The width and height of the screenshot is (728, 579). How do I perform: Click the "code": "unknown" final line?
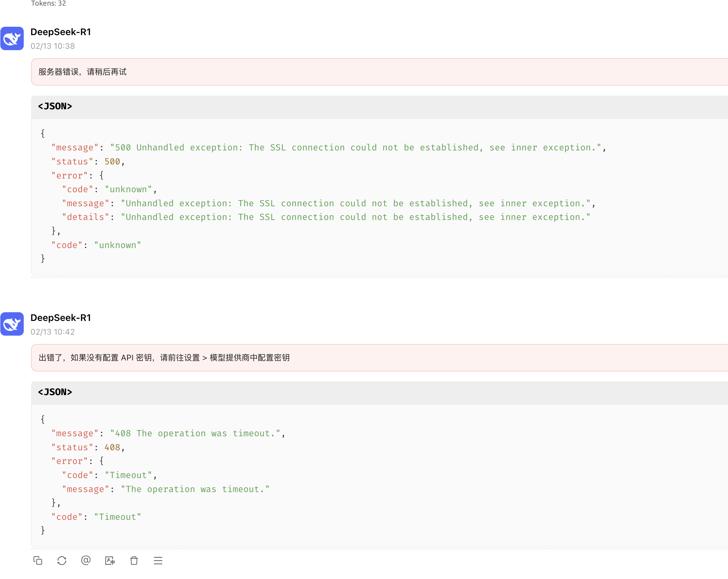click(x=96, y=245)
